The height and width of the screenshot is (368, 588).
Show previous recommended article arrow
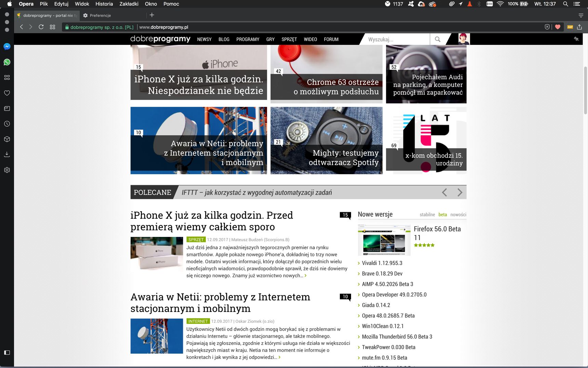pos(444,192)
